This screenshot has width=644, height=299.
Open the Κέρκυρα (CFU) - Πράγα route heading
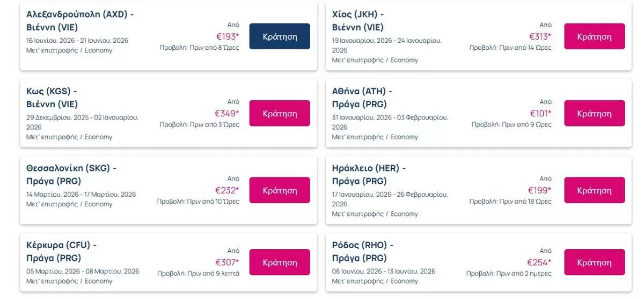(61, 252)
